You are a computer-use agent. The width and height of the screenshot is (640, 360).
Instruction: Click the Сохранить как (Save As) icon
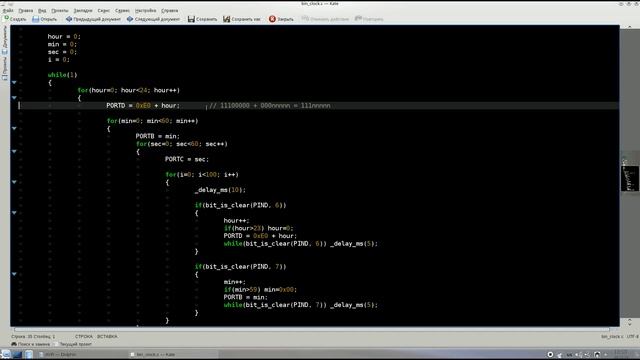pos(227,19)
